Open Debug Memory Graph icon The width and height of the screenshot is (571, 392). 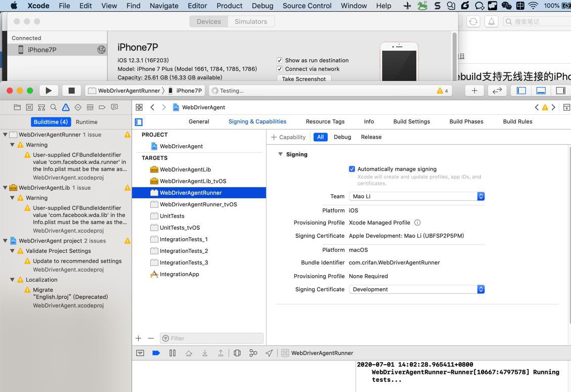click(x=253, y=353)
